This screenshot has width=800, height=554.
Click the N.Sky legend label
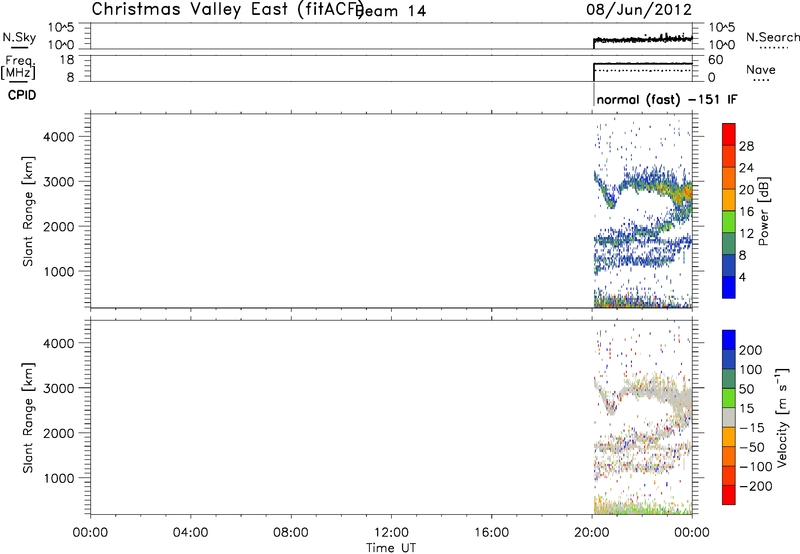click(19, 37)
